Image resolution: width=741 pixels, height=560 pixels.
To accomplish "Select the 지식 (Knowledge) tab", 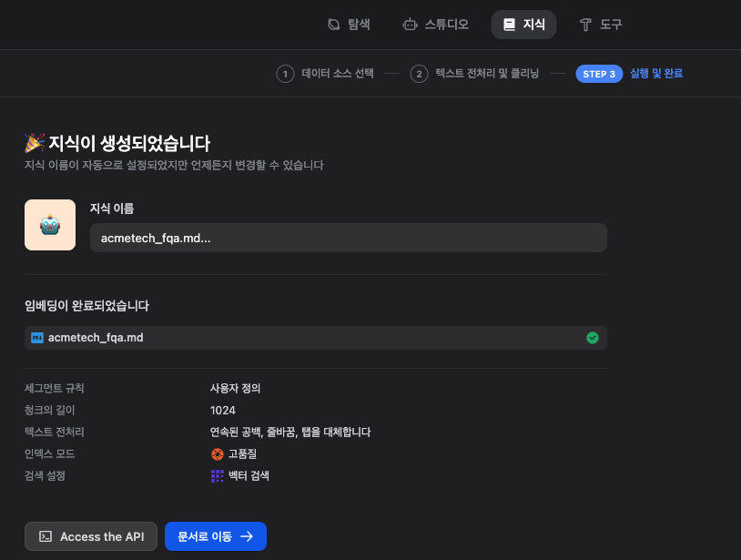I will (x=523, y=25).
